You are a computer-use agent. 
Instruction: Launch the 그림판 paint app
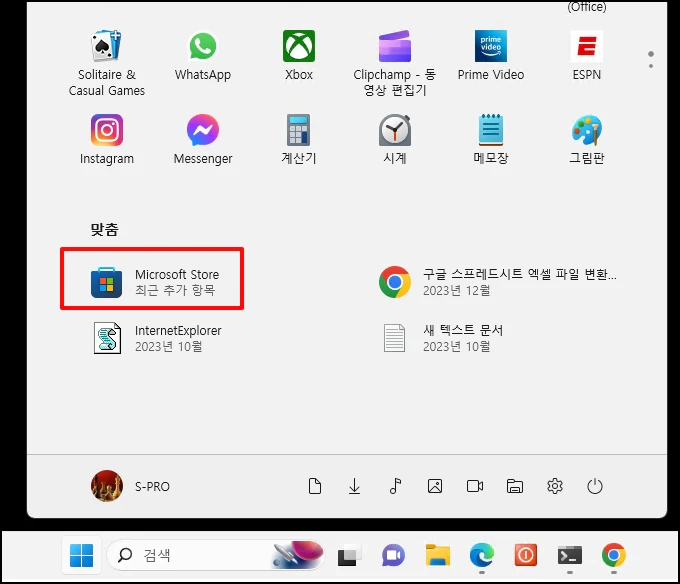587,140
